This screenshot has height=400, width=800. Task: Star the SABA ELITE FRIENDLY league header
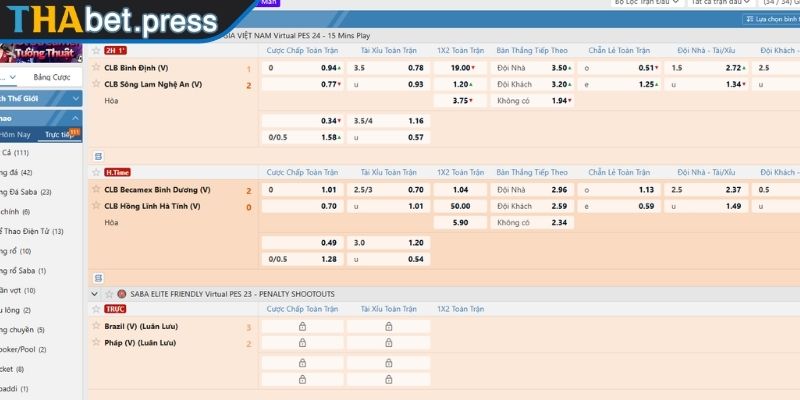click(108, 294)
